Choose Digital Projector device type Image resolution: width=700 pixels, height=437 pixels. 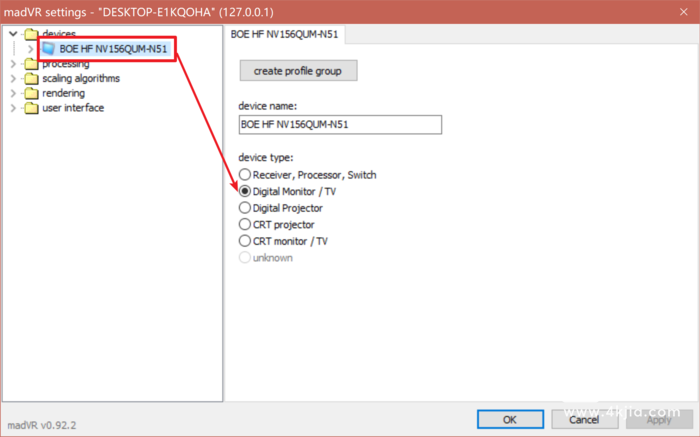(x=245, y=208)
